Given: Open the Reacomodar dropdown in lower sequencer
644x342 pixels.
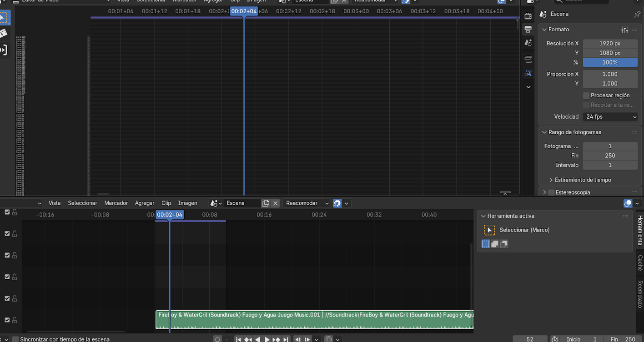Looking at the screenshot, I should (x=307, y=203).
